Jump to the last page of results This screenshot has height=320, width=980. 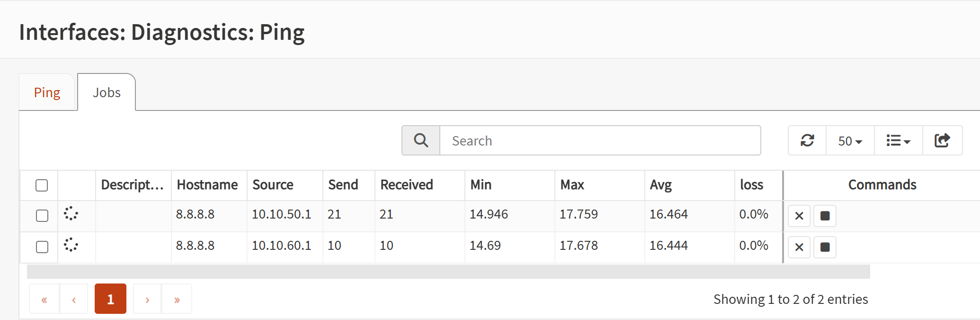click(177, 299)
